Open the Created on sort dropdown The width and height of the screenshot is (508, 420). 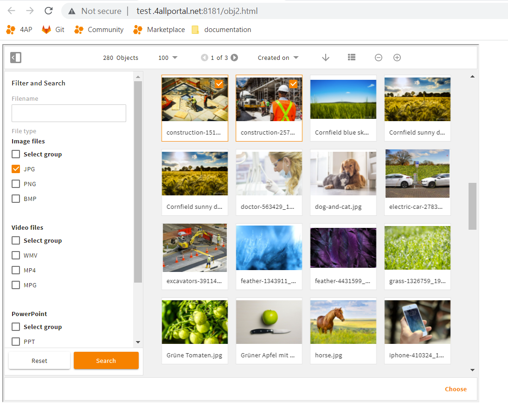(x=278, y=58)
